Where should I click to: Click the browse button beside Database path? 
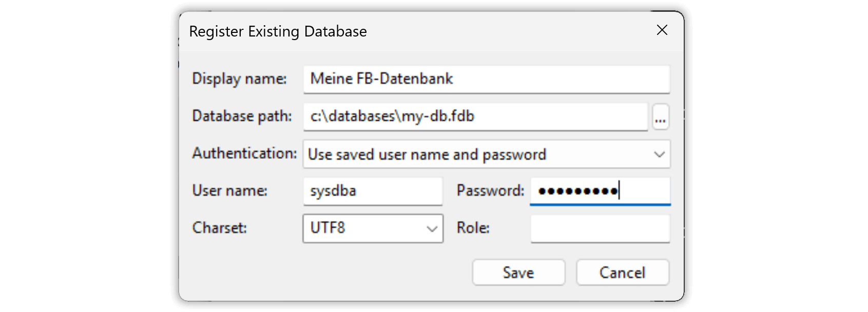(x=660, y=117)
